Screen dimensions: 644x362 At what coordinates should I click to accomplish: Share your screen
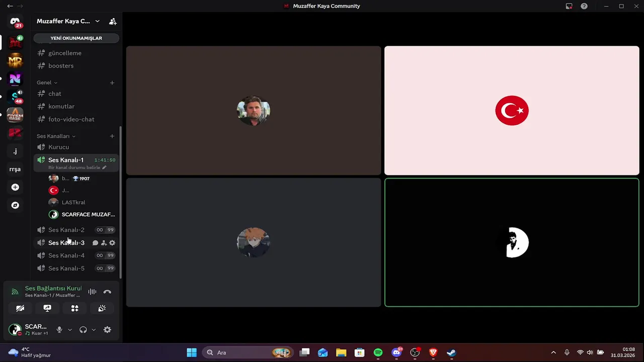pyautogui.click(x=47, y=308)
